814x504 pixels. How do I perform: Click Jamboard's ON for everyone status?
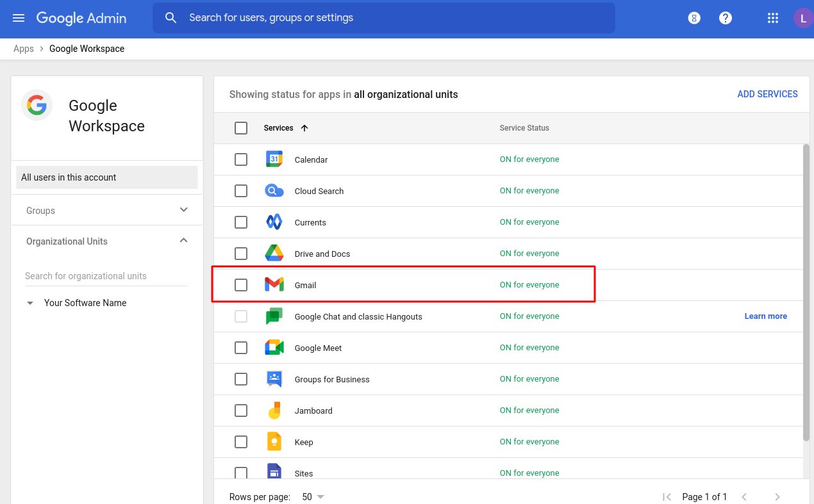pos(529,411)
